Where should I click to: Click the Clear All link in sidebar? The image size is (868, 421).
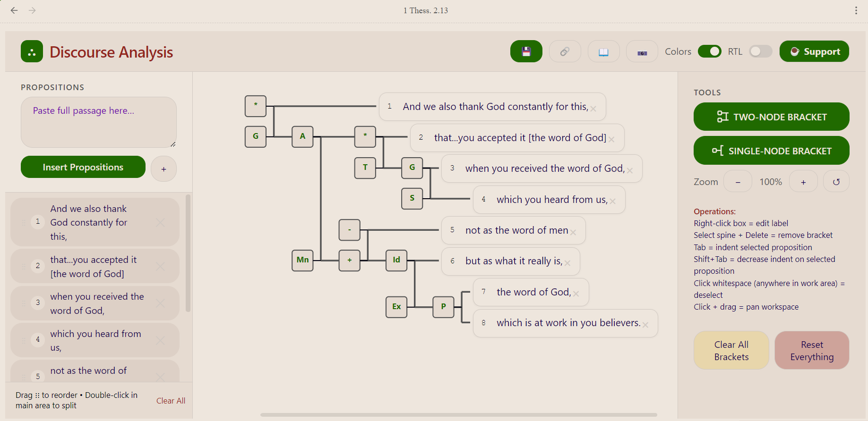click(x=171, y=401)
